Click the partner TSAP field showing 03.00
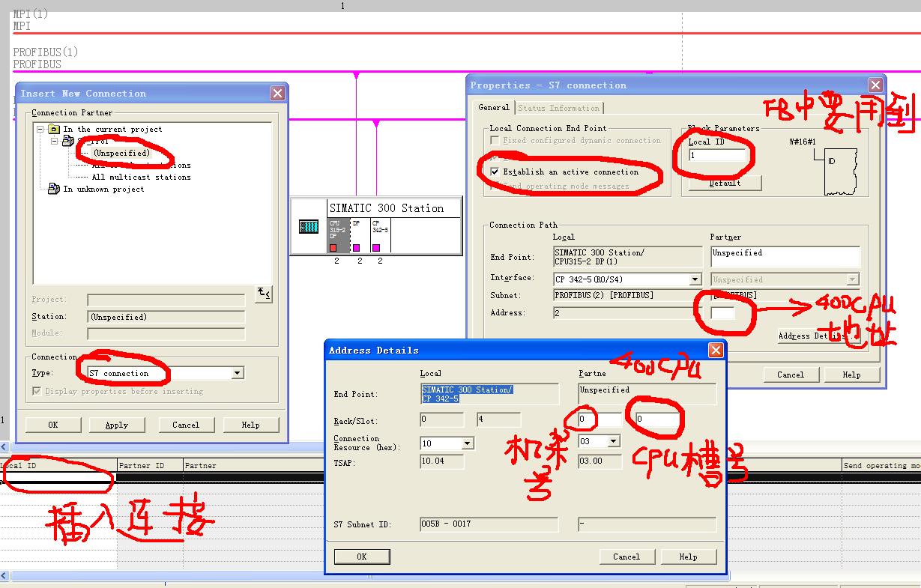 tap(600, 461)
